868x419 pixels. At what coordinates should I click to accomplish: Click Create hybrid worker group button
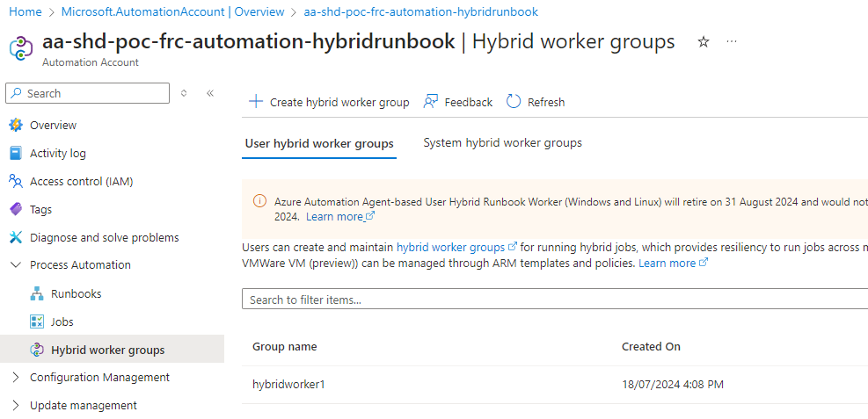click(330, 102)
